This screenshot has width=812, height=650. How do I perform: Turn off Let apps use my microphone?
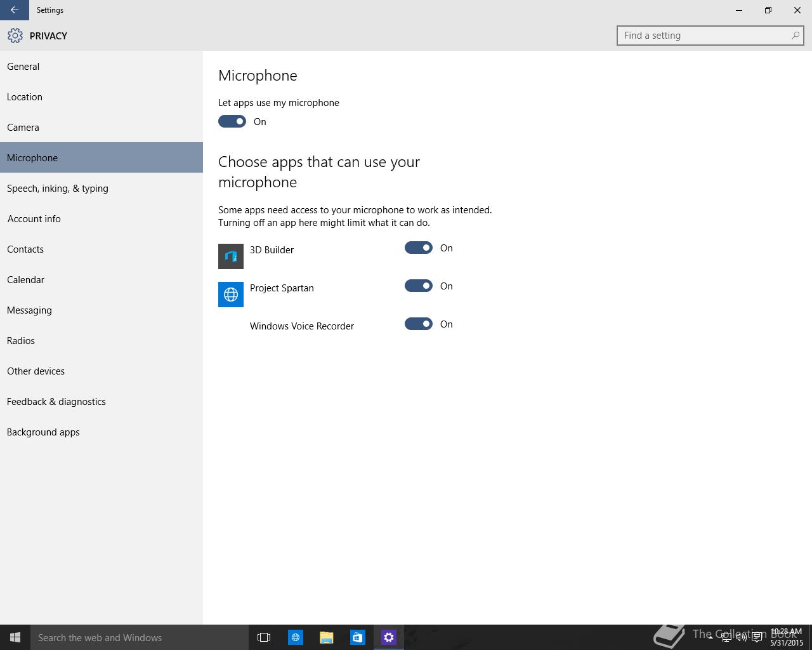pos(232,121)
